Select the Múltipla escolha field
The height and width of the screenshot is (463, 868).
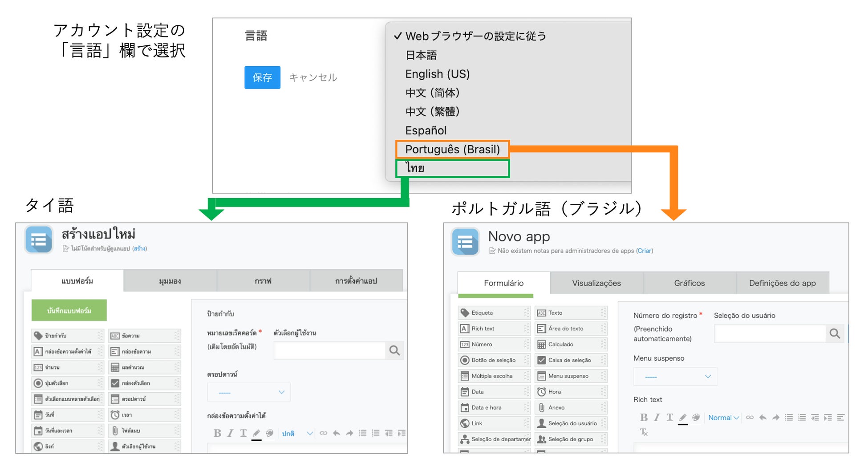click(x=494, y=376)
